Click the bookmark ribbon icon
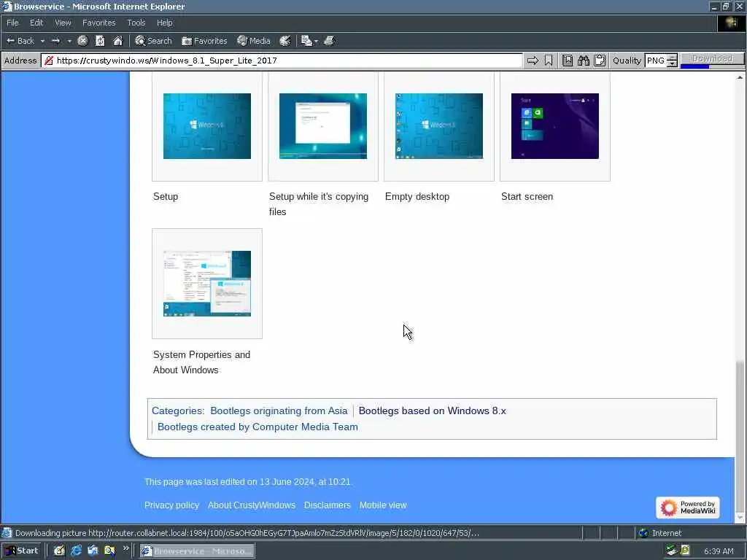 tap(549, 61)
